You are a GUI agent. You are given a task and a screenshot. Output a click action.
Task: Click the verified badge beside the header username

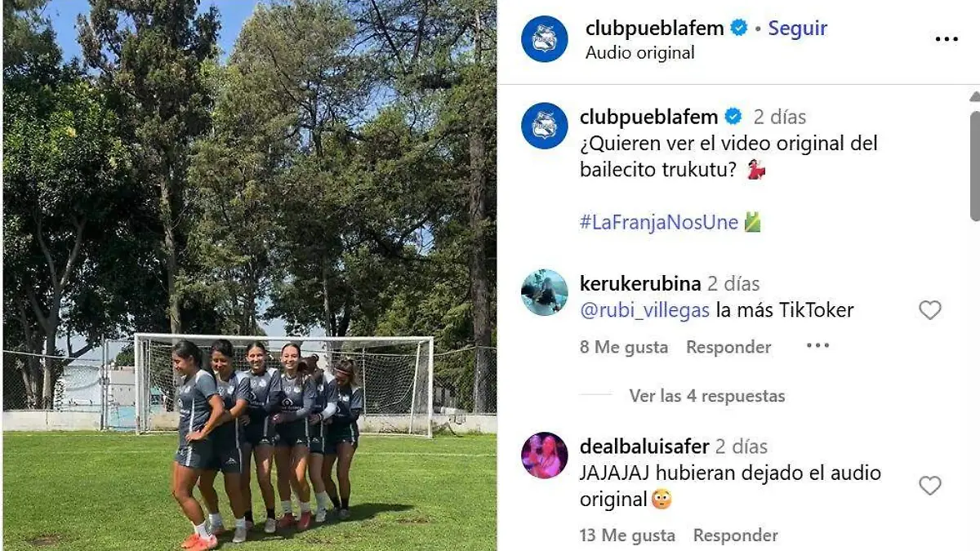click(739, 28)
